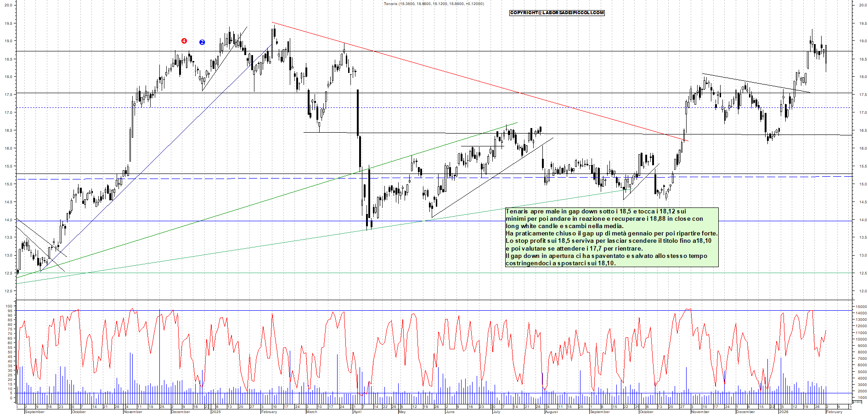Select the May label on the date axis

[x=402, y=412]
